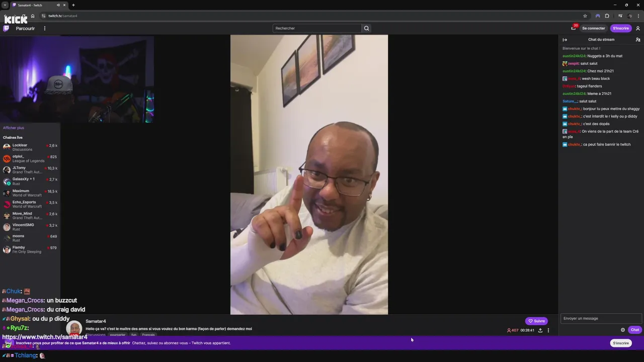Open a new browser tab
644x362 pixels.
(73, 5)
